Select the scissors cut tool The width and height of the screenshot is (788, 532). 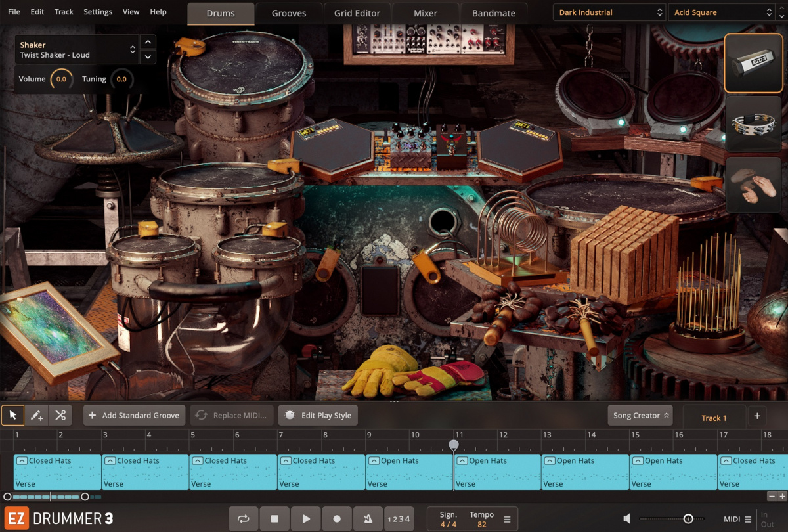60,415
